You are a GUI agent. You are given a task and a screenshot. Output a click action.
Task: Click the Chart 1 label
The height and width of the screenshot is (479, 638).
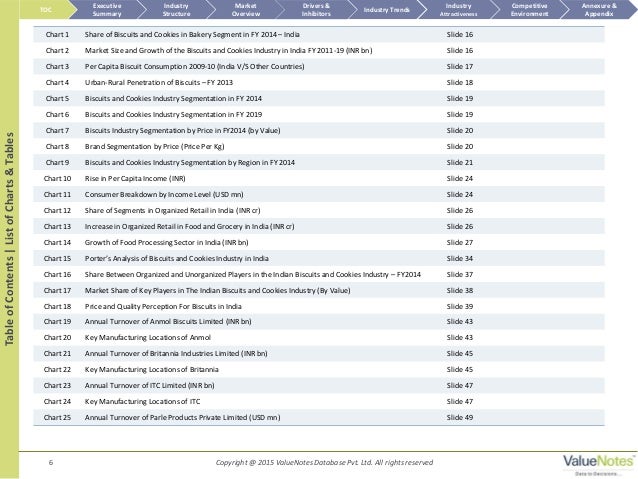[57, 35]
